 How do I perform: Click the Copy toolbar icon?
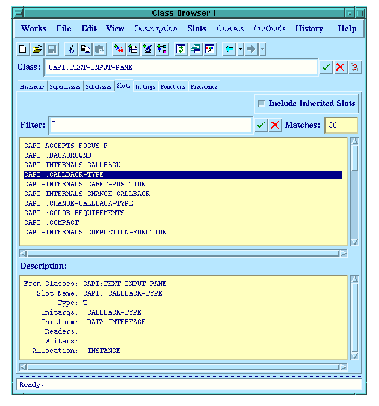[x=86, y=49]
